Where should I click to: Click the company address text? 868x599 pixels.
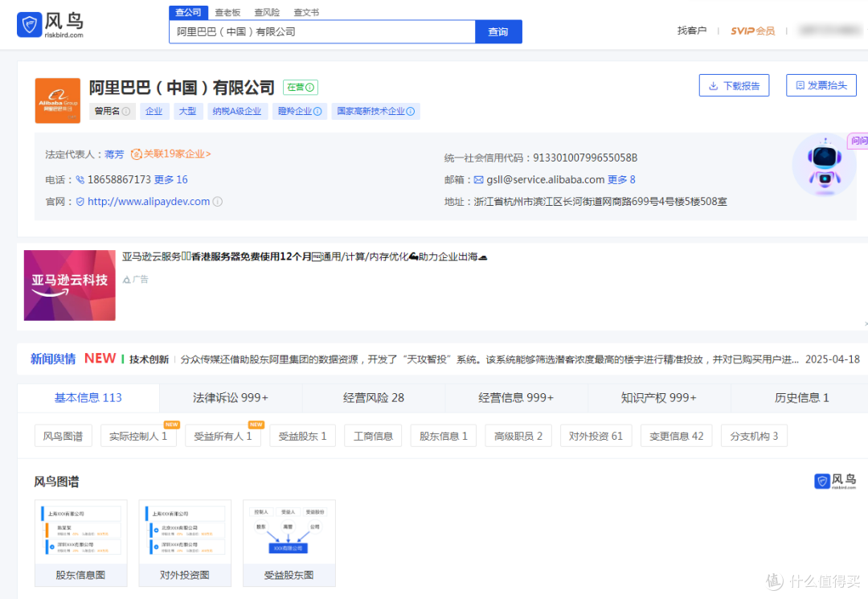pyautogui.click(x=600, y=202)
